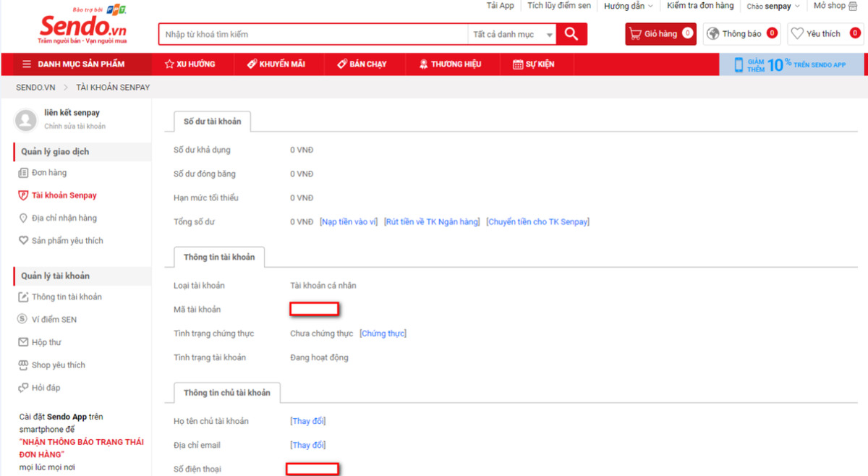868x476 pixels.
Task: Go to Bán chạy menu item
Action: pyautogui.click(x=362, y=64)
